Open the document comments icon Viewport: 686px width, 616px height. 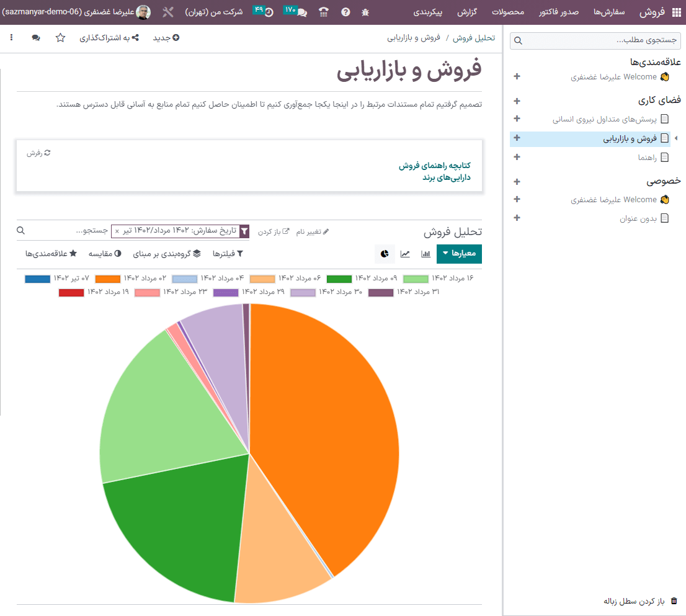point(35,38)
